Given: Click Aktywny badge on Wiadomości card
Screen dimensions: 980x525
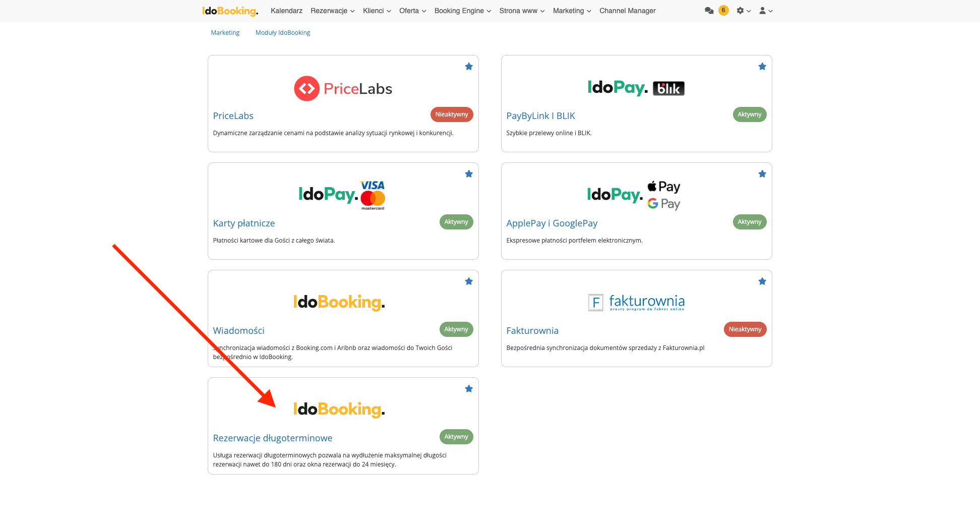Looking at the screenshot, I should click(x=456, y=329).
